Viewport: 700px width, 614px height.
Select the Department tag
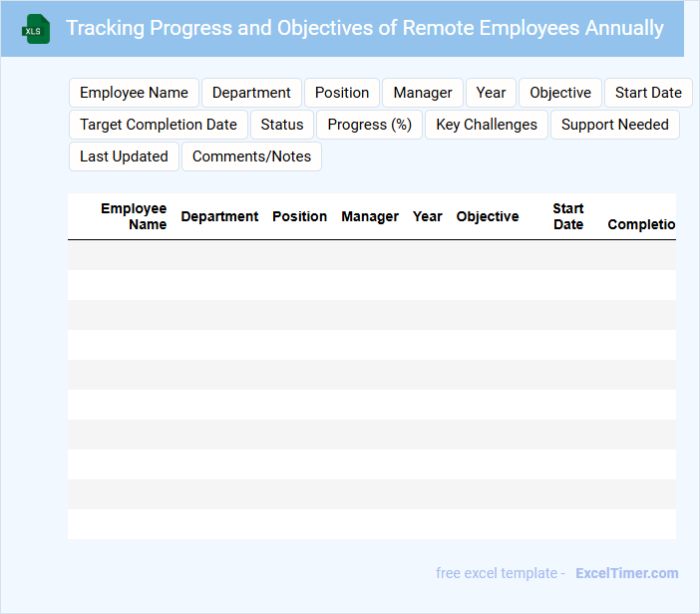coord(251,93)
